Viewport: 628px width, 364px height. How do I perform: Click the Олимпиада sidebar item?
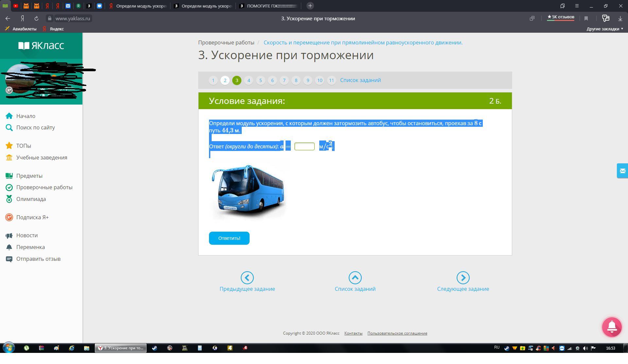[x=31, y=199]
